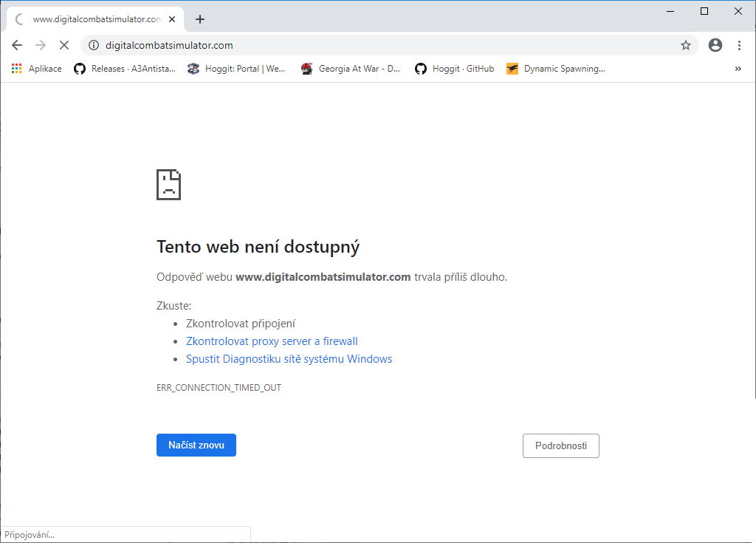The image size is (756, 543).
Task: Open the Georgia At War bookmark
Action: (350, 69)
